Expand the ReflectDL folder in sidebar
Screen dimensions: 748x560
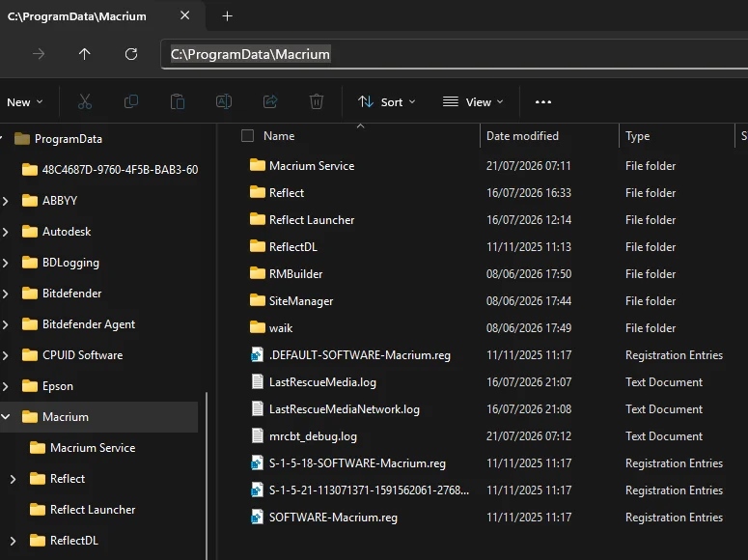(x=13, y=541)
